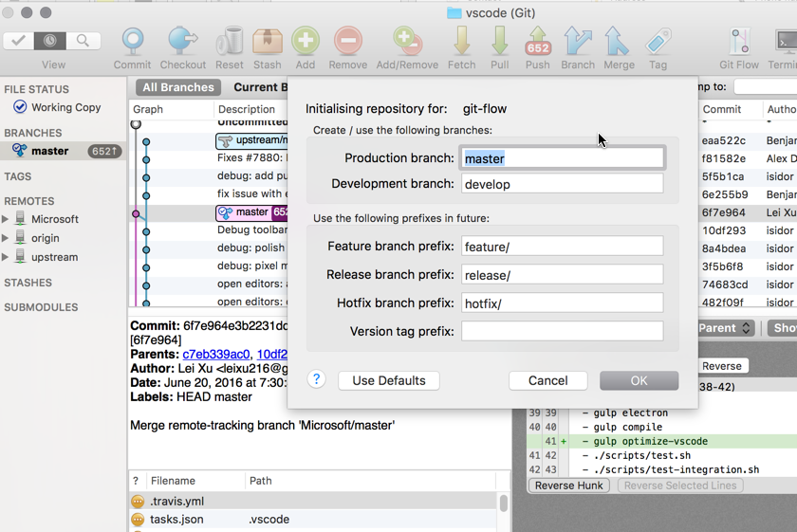Click the Branch toolbar icon

tap(578, 41)
